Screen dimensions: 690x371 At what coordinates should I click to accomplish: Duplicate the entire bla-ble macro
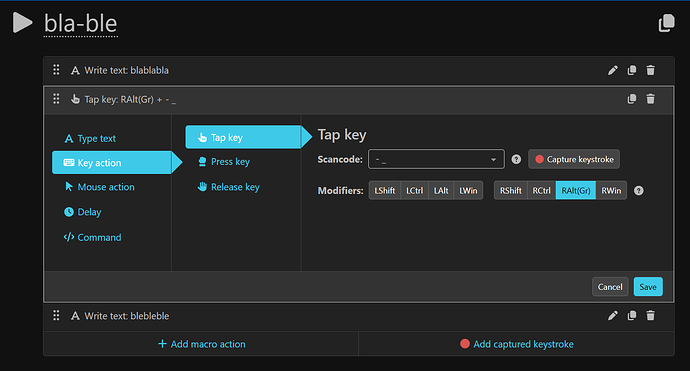666,23
